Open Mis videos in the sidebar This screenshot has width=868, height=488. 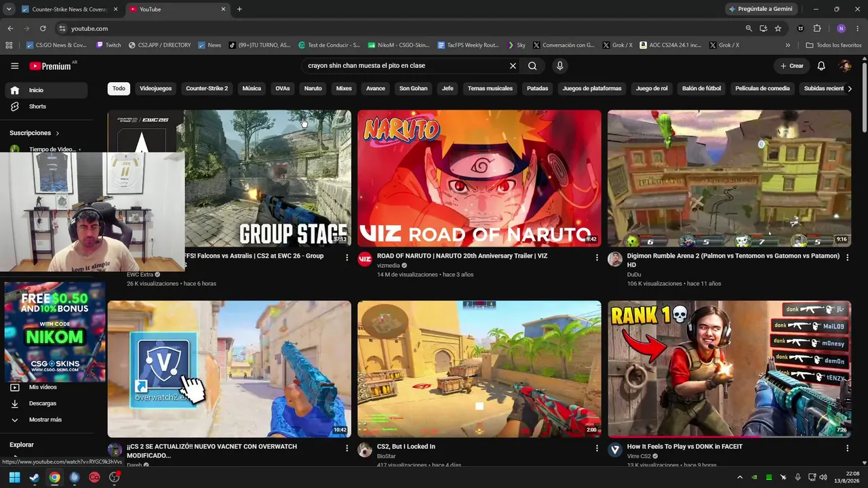(43, 387)
